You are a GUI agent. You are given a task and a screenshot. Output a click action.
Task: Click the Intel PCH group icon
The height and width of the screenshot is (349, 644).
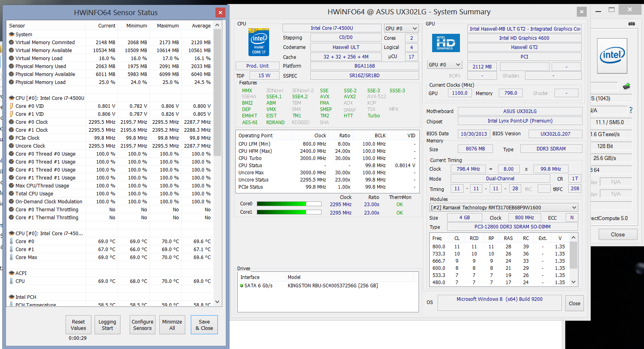pos(12,297)
